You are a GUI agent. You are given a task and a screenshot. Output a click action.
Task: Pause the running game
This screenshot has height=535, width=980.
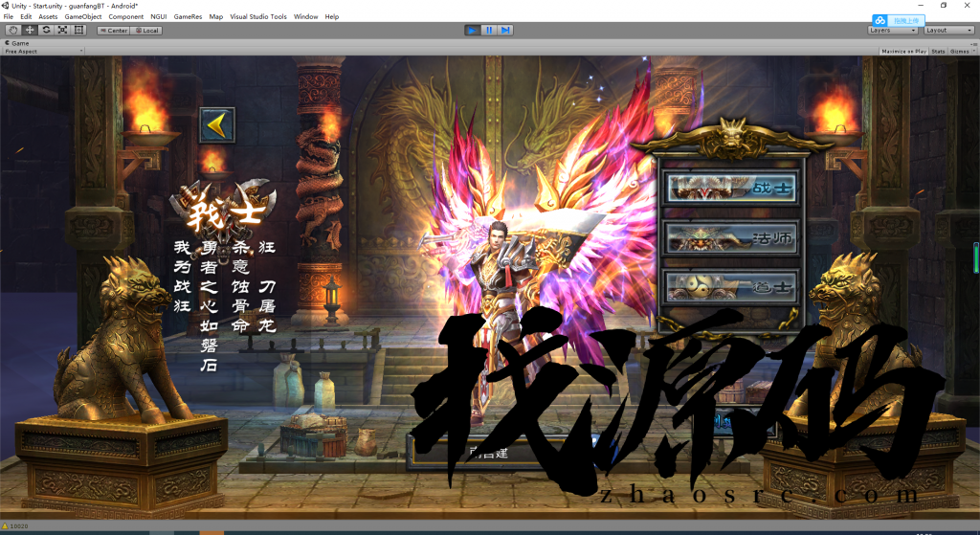click(x=489, y=30)
